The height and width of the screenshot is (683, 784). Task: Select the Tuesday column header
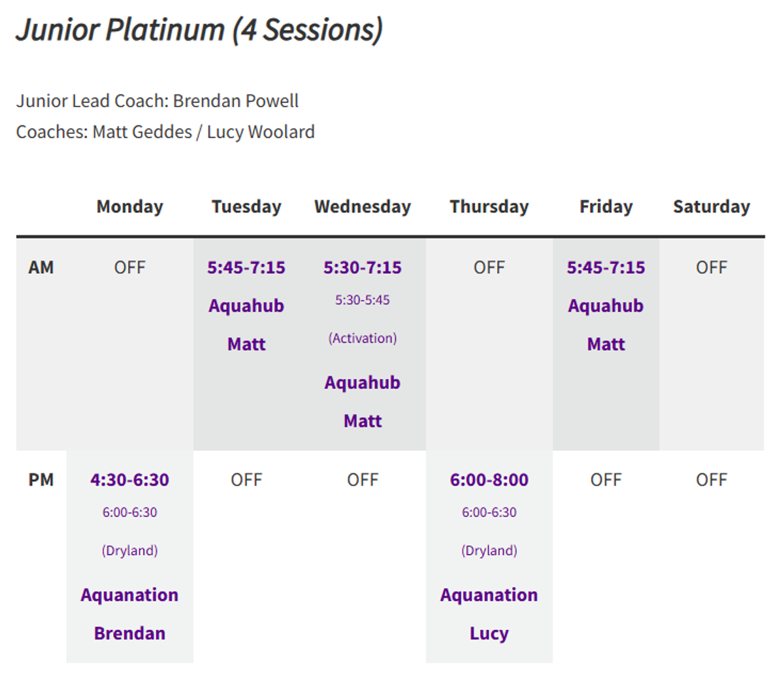pyautogui.click(x=246, y=207)
